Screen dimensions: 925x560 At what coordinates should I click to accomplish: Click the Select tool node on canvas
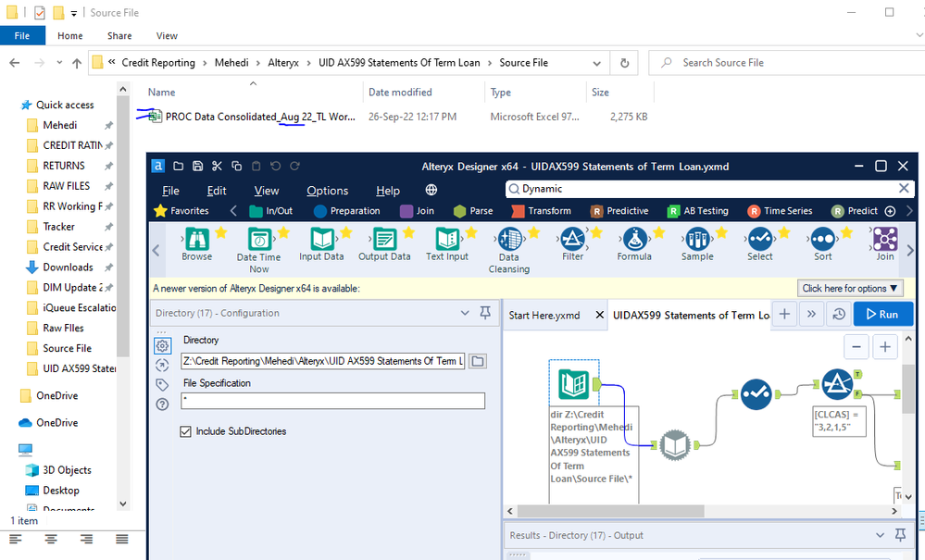pyautogui.click(x=756, y=393)
